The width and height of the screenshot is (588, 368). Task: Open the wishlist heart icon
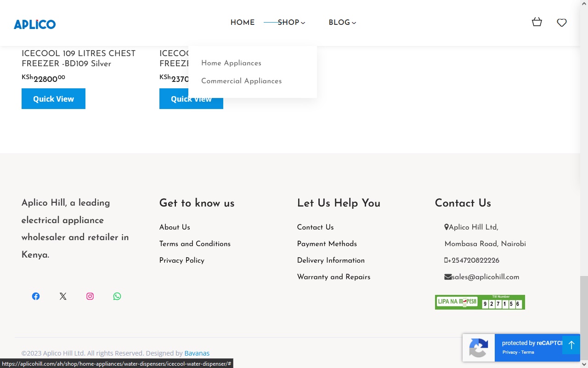click(x=562, y=23)
